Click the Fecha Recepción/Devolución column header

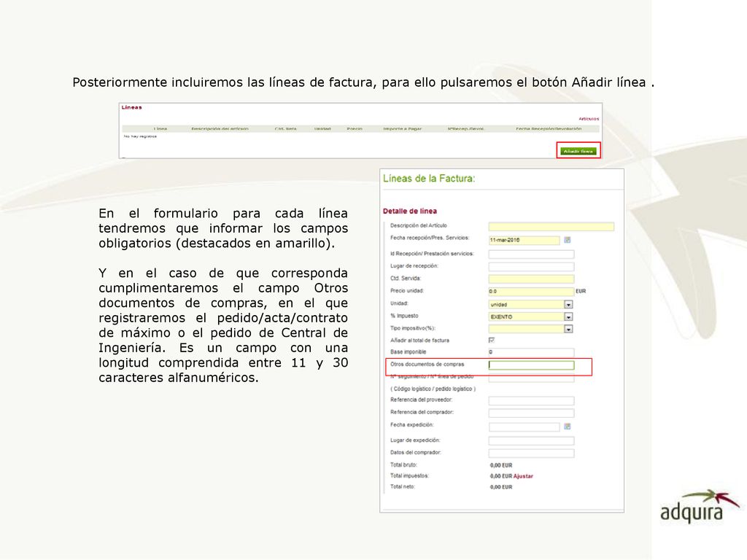[x=549, y=128]
